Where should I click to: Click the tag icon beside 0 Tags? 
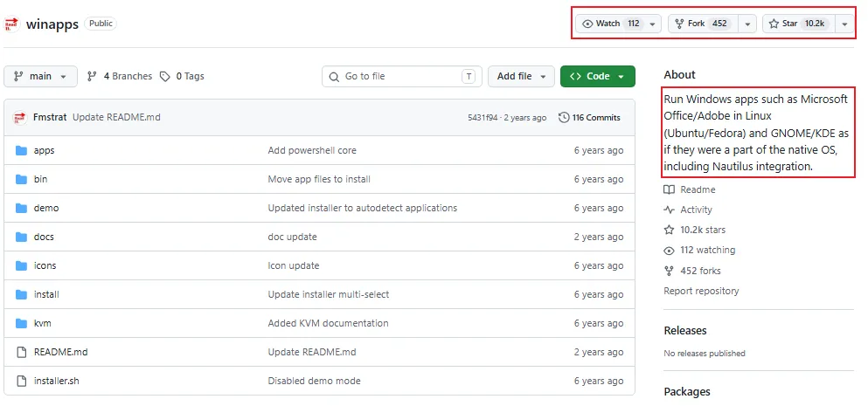click(x=165, y=76)
